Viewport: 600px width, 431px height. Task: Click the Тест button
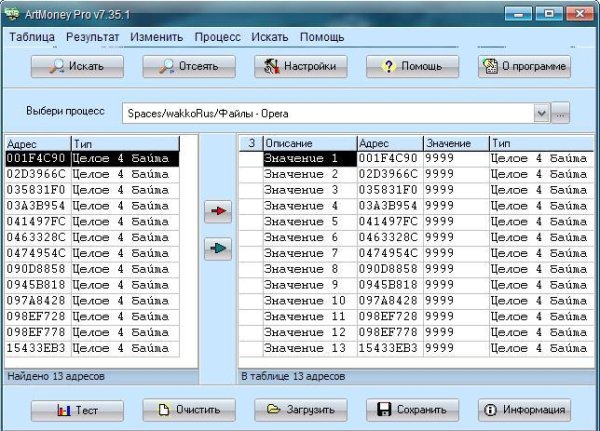pos(77,410)
